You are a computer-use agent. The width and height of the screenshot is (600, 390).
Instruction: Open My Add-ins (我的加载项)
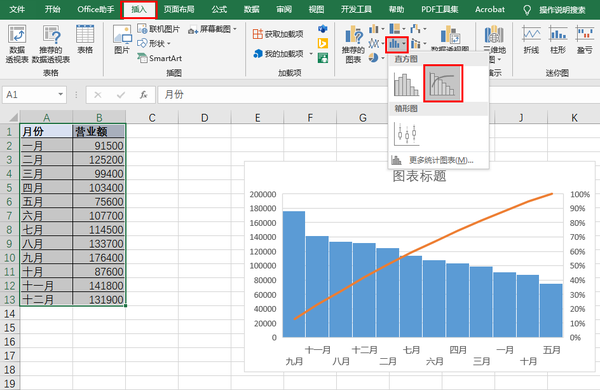coord(279,54)
